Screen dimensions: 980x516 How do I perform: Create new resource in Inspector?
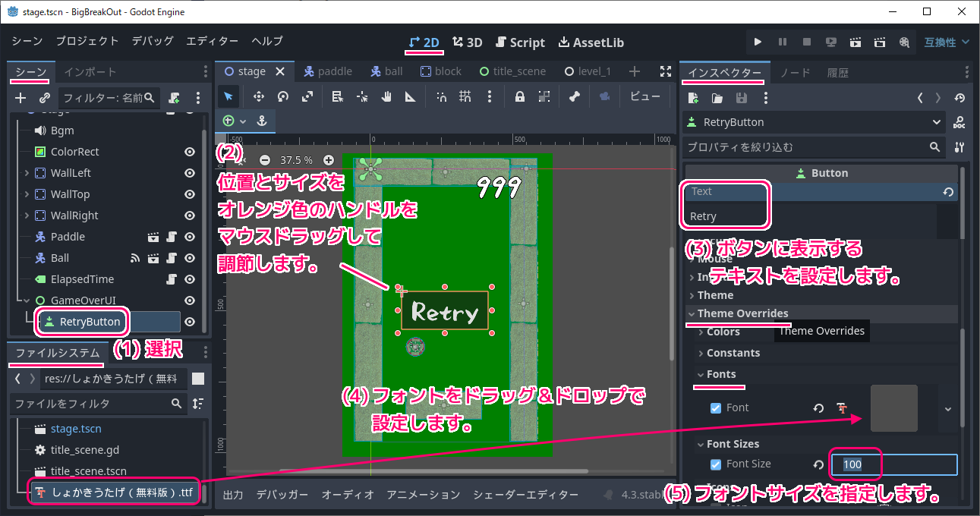(693, 98)
